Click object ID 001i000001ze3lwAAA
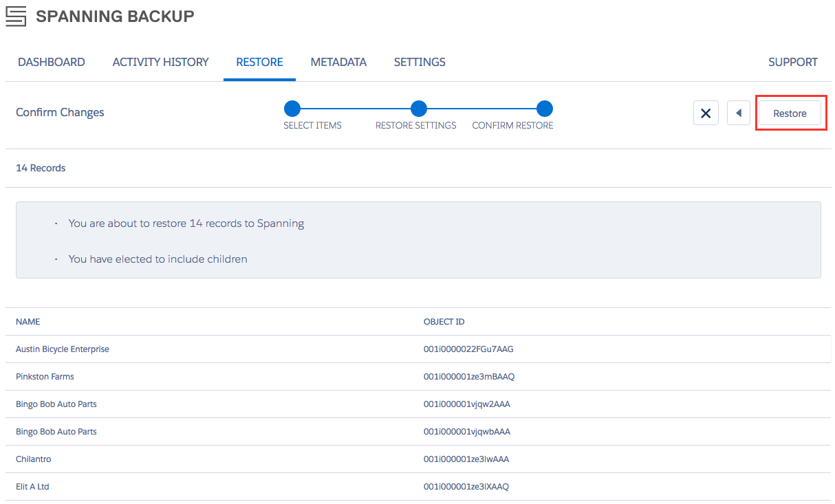Screen dimensions: 835x504 (466, 459)
